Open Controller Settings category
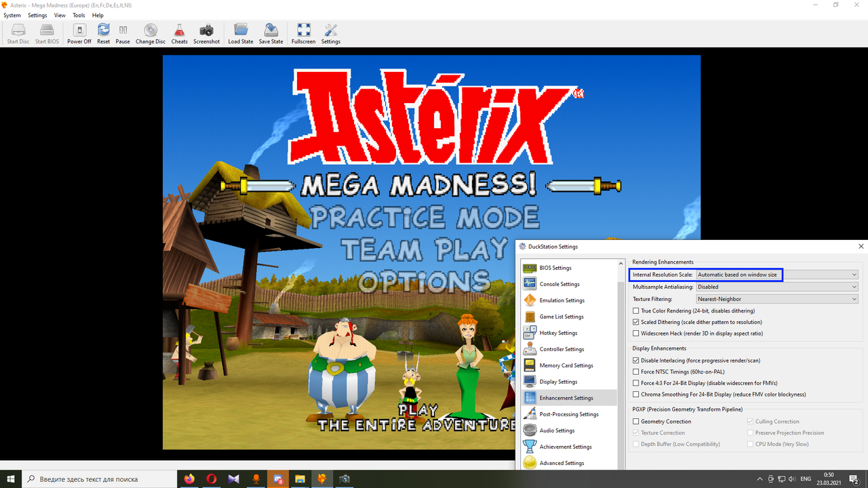 [569, 349]
